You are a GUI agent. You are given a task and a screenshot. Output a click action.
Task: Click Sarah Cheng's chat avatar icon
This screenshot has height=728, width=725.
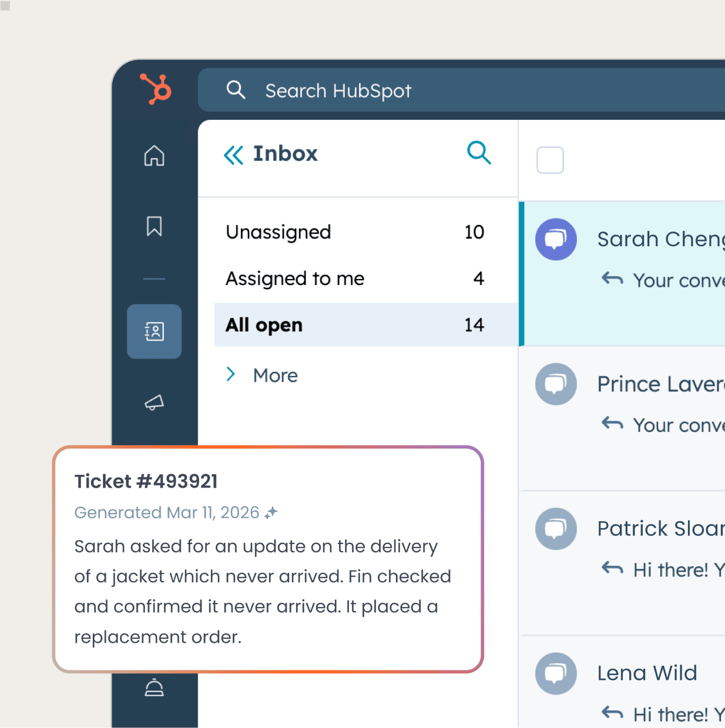[x=556, y=239]
